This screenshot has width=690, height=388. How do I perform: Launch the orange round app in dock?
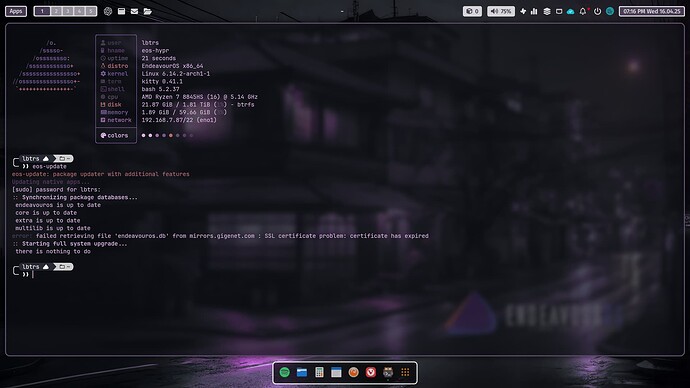click(x=353, y=372)
